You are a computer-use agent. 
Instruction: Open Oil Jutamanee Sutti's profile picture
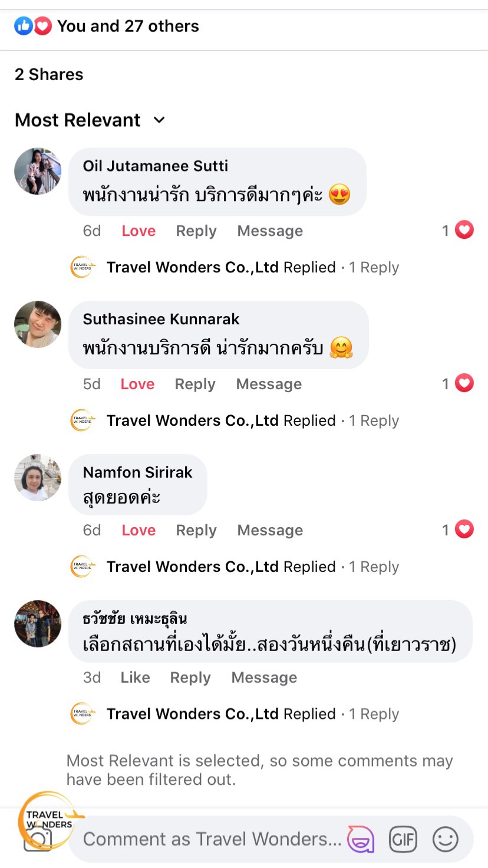tap(38, 171)
